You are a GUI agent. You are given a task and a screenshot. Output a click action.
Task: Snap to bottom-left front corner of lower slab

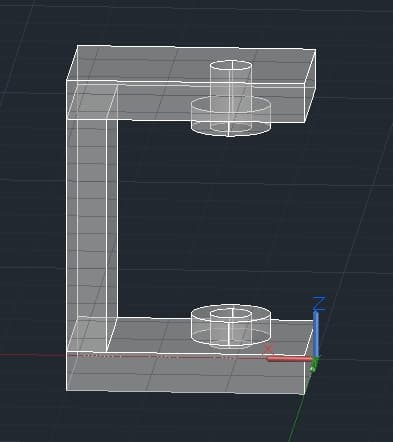[66, 390]
